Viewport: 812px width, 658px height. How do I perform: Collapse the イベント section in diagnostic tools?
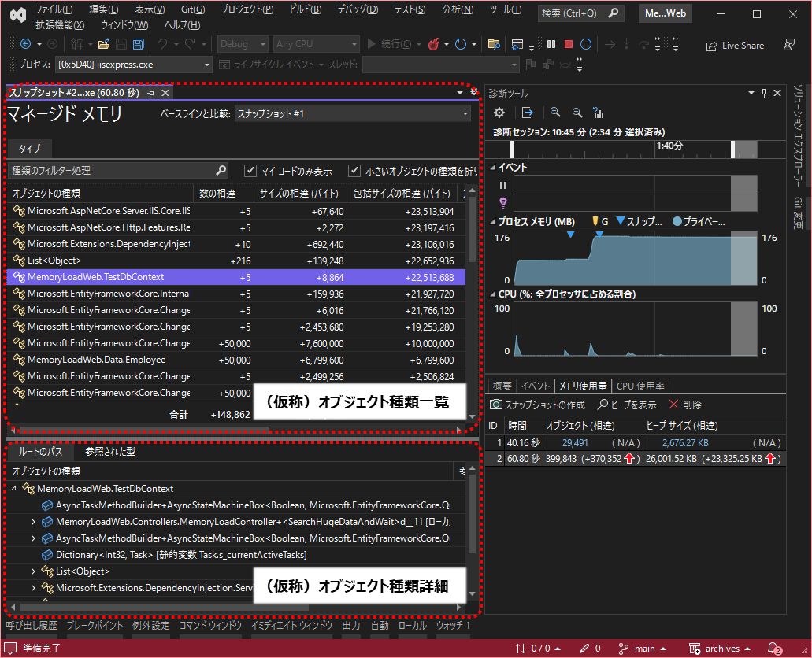tap(493, 167)
